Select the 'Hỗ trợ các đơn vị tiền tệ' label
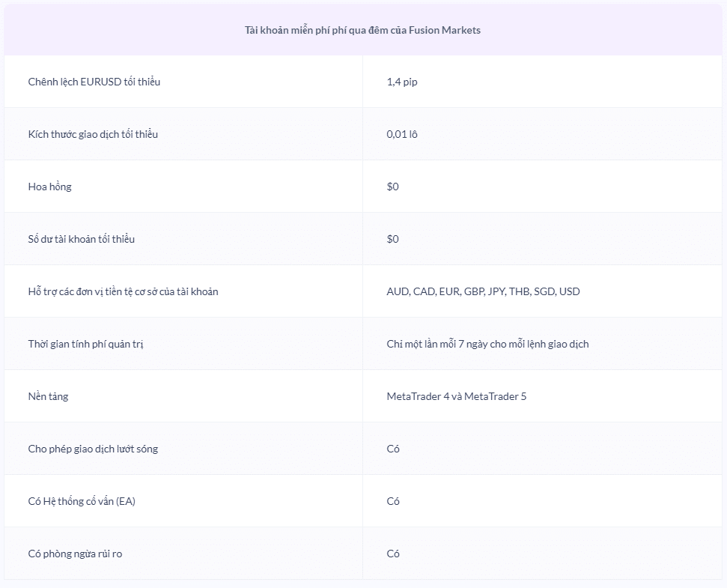 point(124,291)
